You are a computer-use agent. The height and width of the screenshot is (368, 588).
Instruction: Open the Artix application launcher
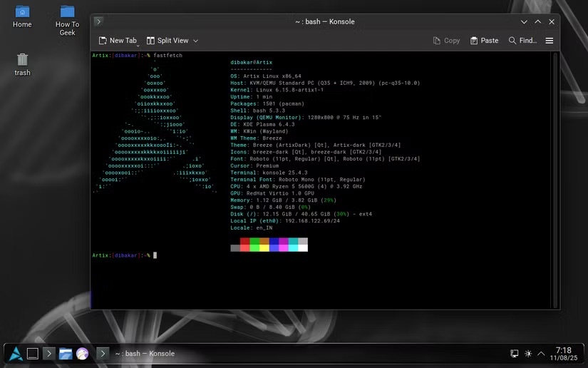(x=16, y=354)
